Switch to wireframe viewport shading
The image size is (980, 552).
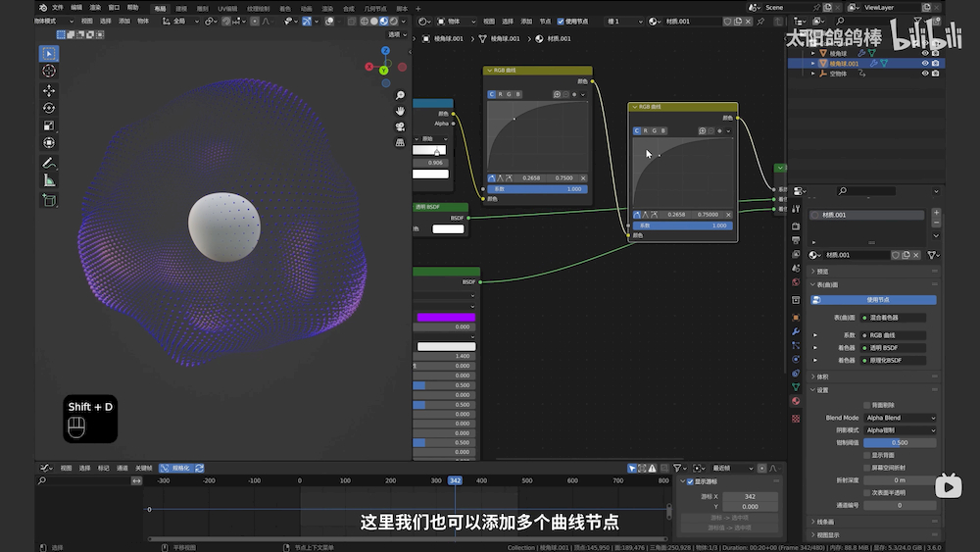click(365, 22)
